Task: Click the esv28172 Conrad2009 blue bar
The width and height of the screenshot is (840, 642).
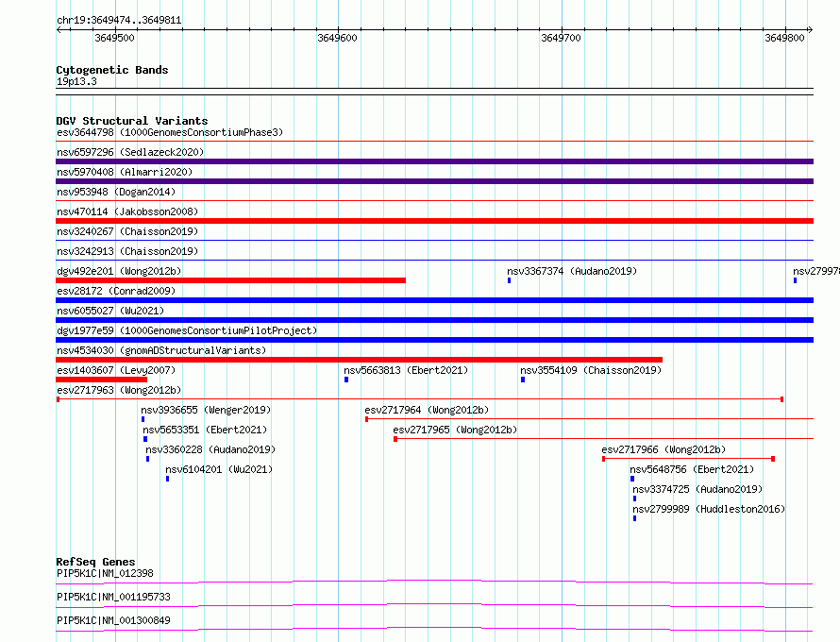Action: click(x=434, y=300)
